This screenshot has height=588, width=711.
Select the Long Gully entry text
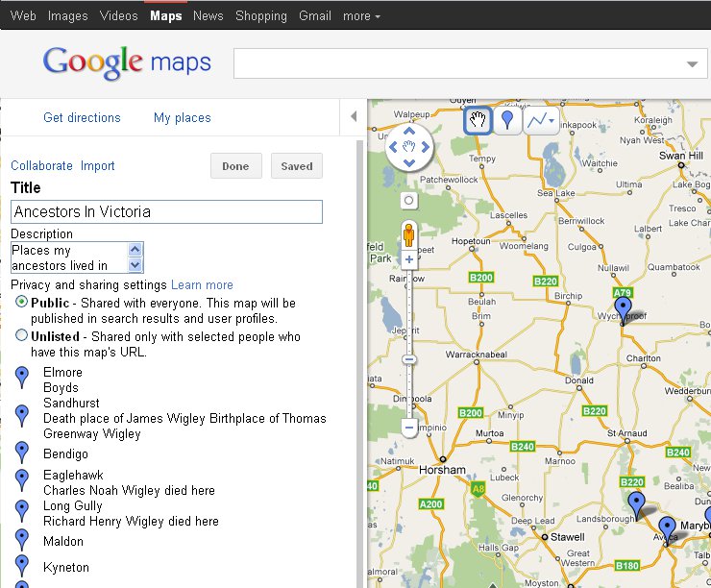[73, 506]
